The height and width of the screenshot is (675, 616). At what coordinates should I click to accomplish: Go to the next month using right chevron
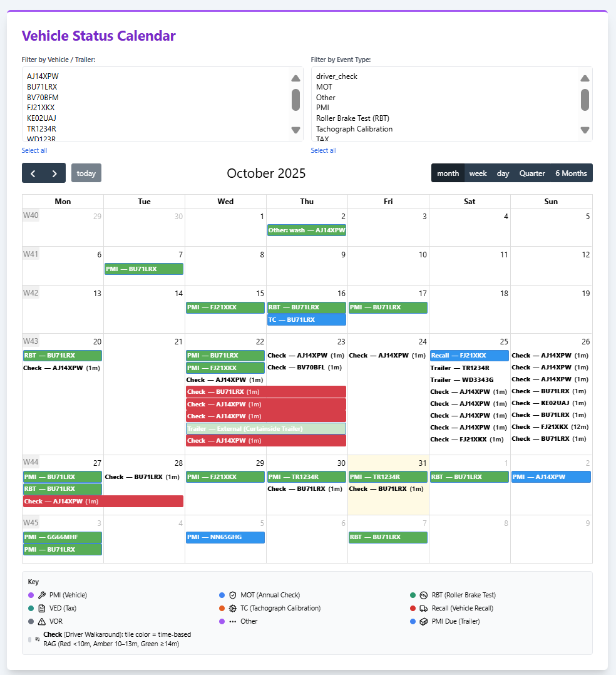pos(54,173)
